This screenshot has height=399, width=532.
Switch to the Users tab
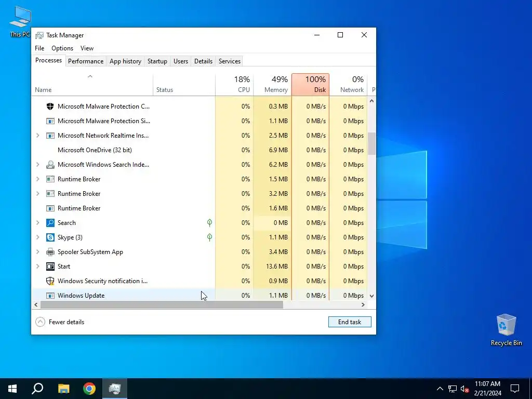point(180,61)
